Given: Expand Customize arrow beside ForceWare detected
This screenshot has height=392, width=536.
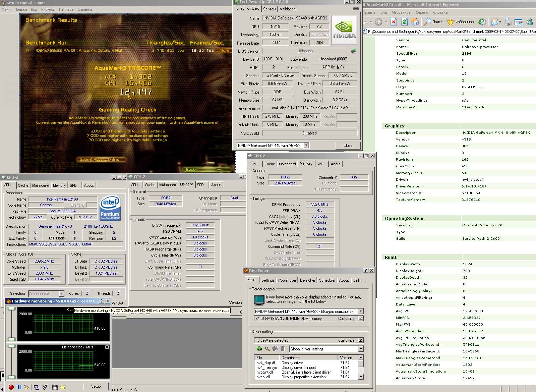Looking at the screenshot, I should point(361,340).
